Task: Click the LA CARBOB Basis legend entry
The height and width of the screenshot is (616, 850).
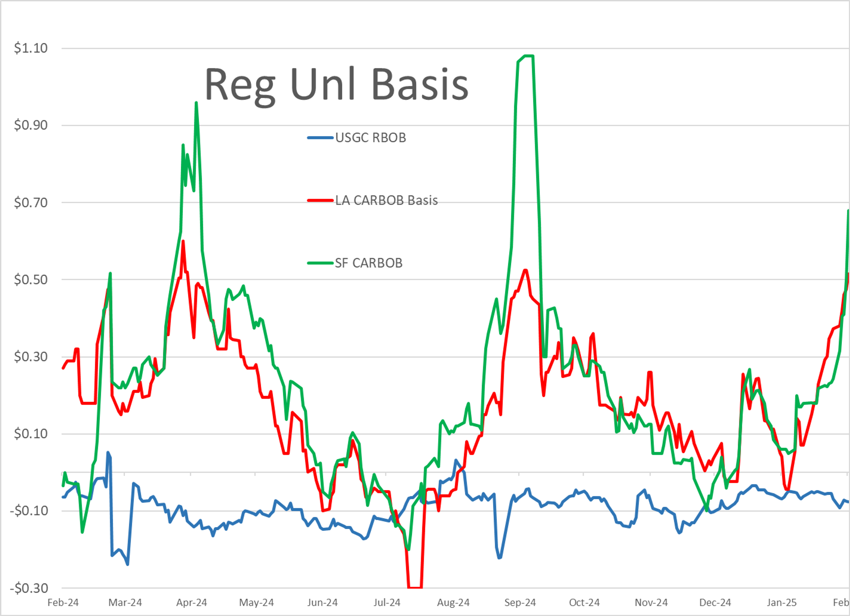Action: [373, 200]
